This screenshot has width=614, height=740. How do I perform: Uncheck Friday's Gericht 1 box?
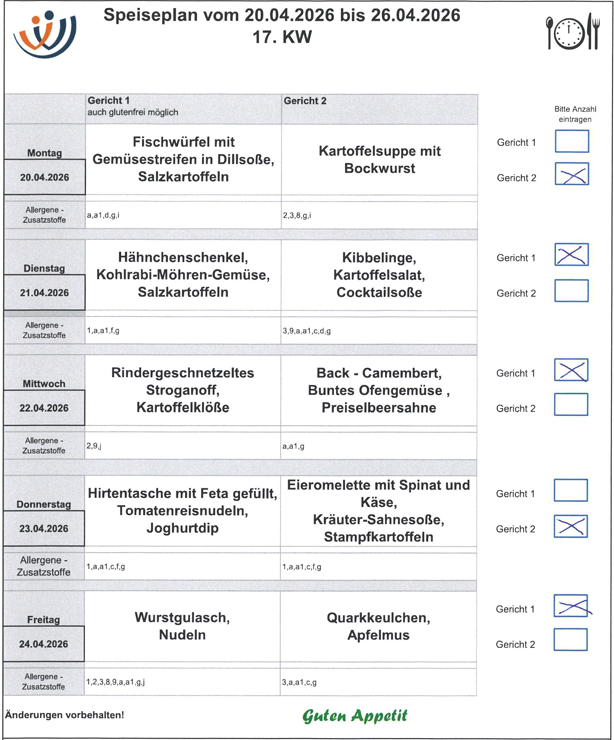click(x=571, y=607)
